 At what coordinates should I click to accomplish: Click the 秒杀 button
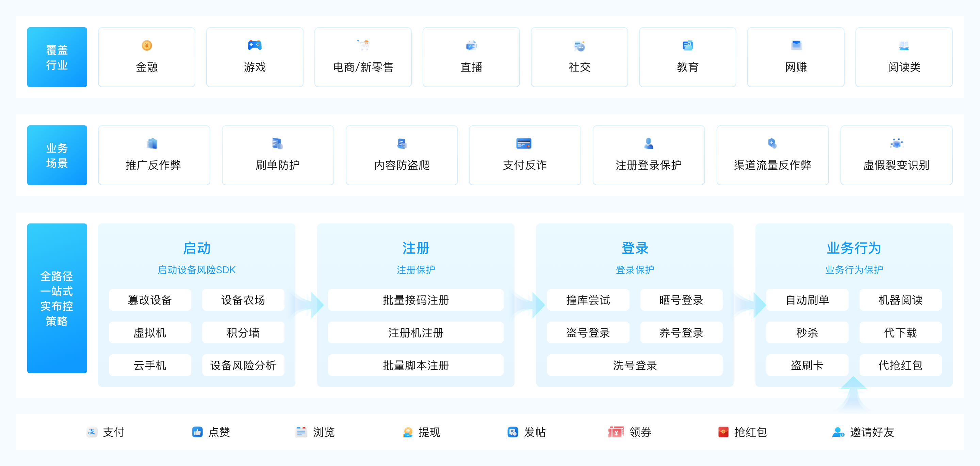pos(807,333)
